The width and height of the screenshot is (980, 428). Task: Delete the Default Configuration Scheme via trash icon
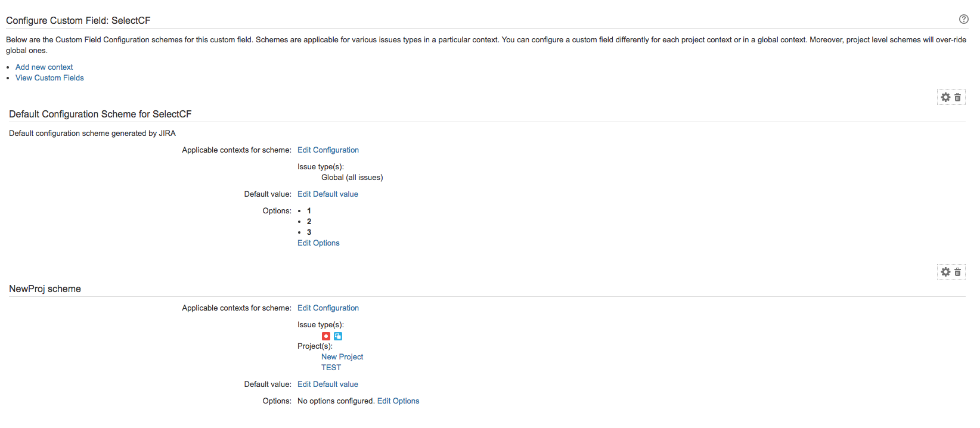click(958, 97)
